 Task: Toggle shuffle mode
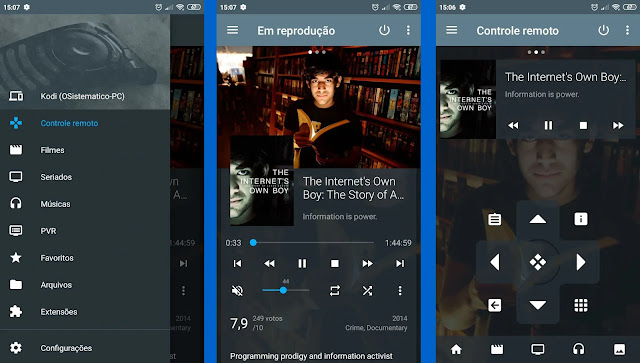(367, 291)
